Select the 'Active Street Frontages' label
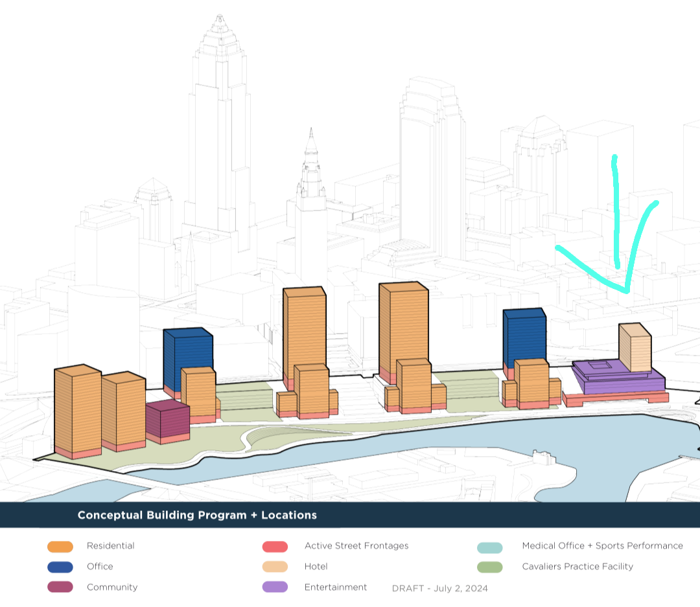The height and width of the screenshot is (607, 700). (356, 546)
